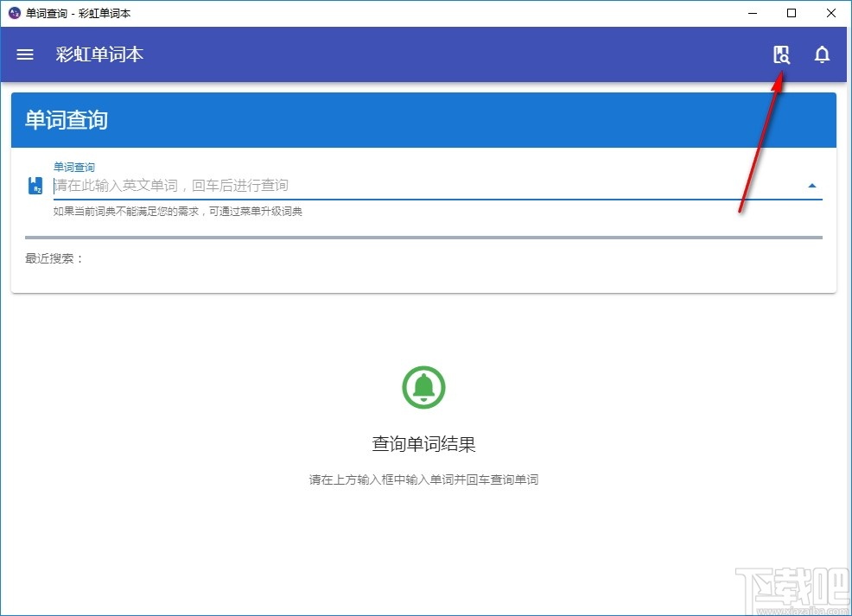Click the 彩虹单词本 title text
The height and width of the screenshot is (616, 852).
(99, 54)
